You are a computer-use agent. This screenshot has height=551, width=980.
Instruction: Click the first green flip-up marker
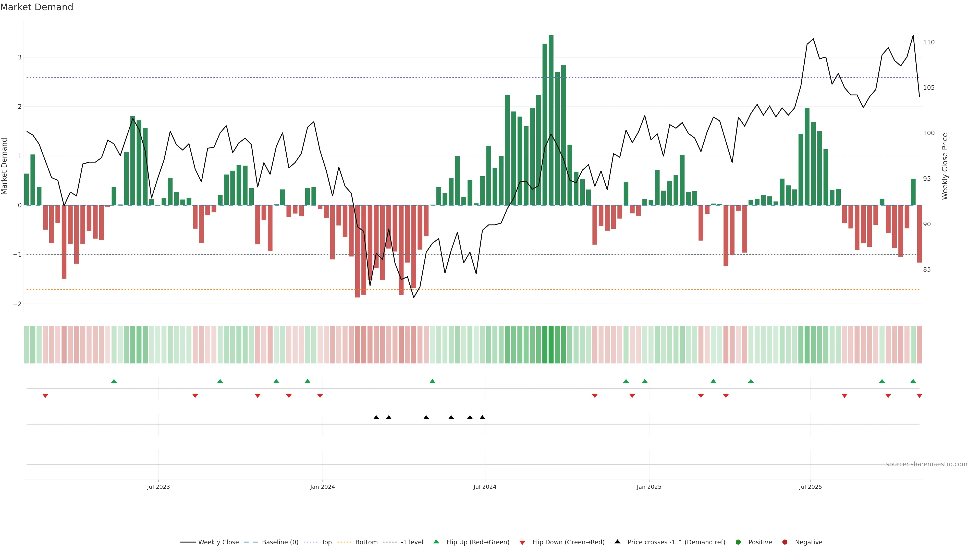click(114, 381)
